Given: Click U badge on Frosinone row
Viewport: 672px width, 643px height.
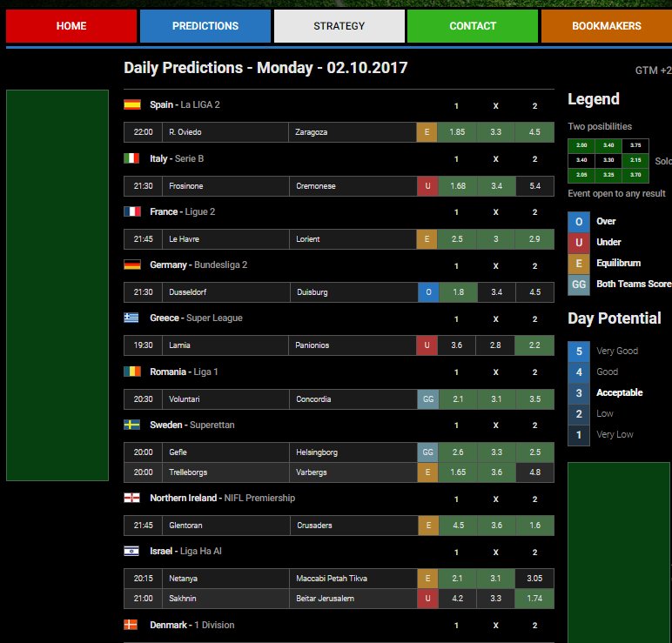Looking at the screenshot, I should [427, 186].
